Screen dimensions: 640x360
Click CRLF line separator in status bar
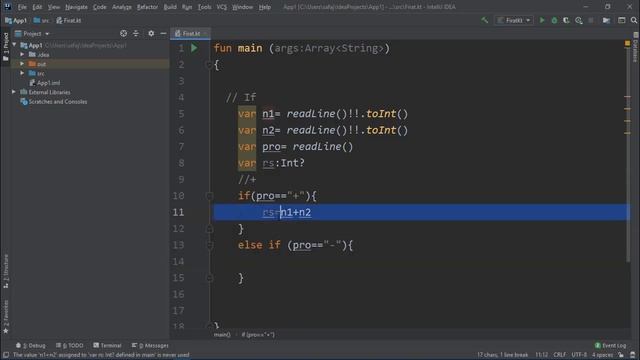pyautogui.click(x=560, y=355)
